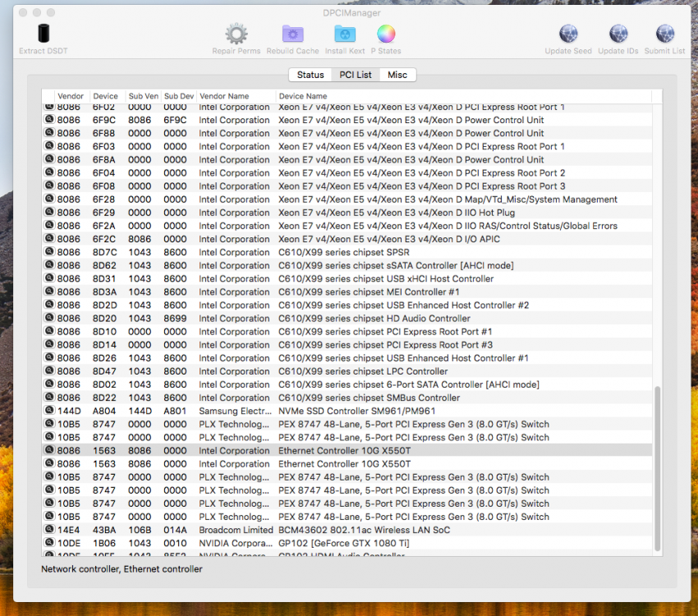The image size is (698, 616).
Task: Sort by the Vendor column header
Action: pos(71,96)
